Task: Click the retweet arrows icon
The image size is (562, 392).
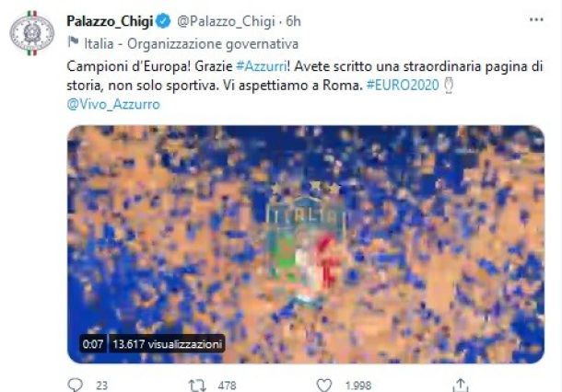Action: (197, 386)
